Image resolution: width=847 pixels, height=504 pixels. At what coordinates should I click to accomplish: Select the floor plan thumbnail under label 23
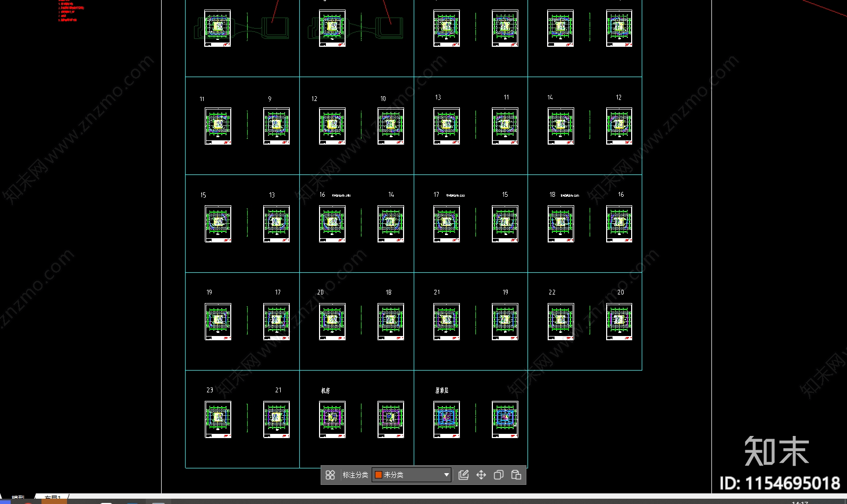point(218,419)
